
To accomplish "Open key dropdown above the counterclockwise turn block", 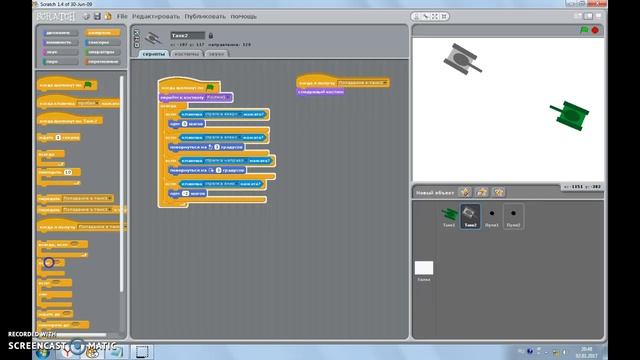I will 223,138.
